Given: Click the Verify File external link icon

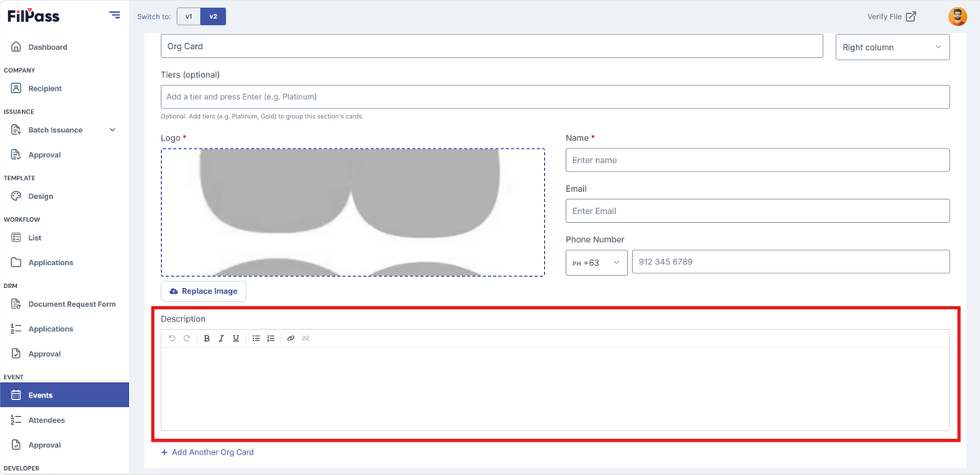Looking at the screenshot, I should tap(911, 16).
